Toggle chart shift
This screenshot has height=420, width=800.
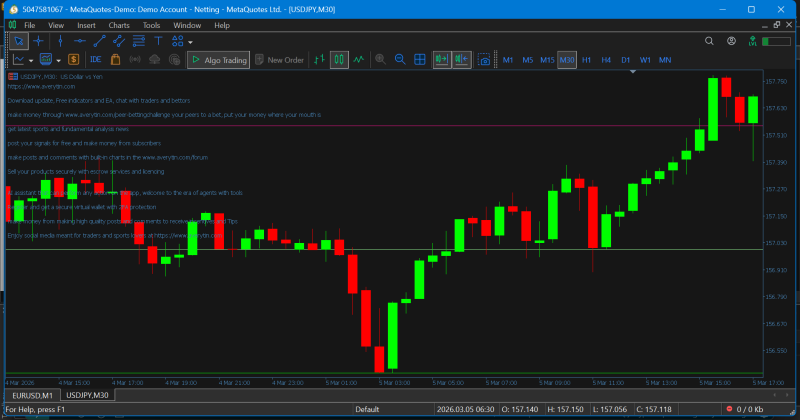[462, 60]
